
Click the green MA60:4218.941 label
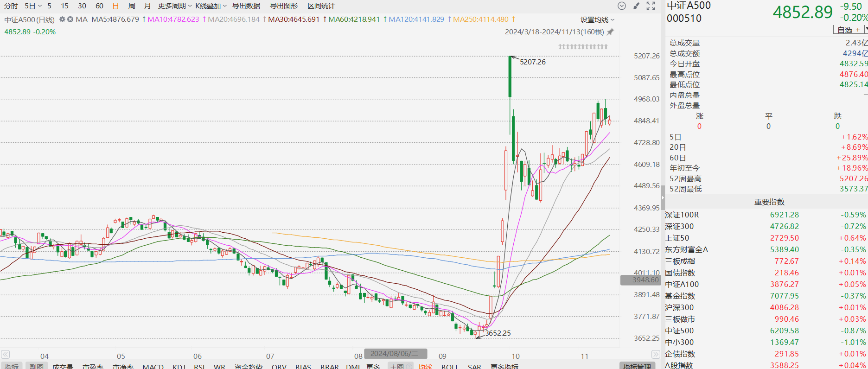(x=354, y=19)
